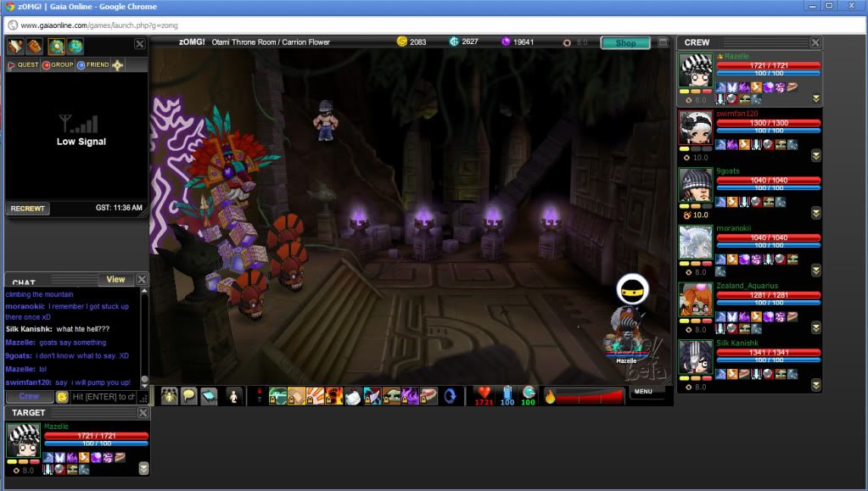
Task: Open the blue PDA device icon
Action: click(x=209, y=396)
